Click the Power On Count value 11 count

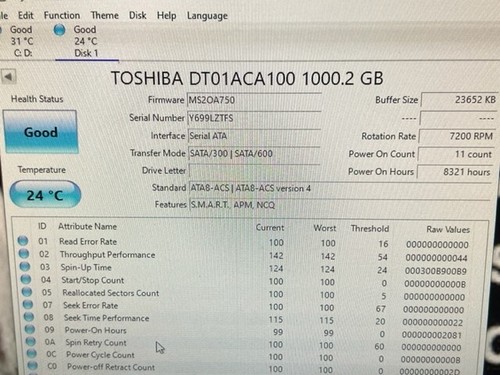click(456, 154)
